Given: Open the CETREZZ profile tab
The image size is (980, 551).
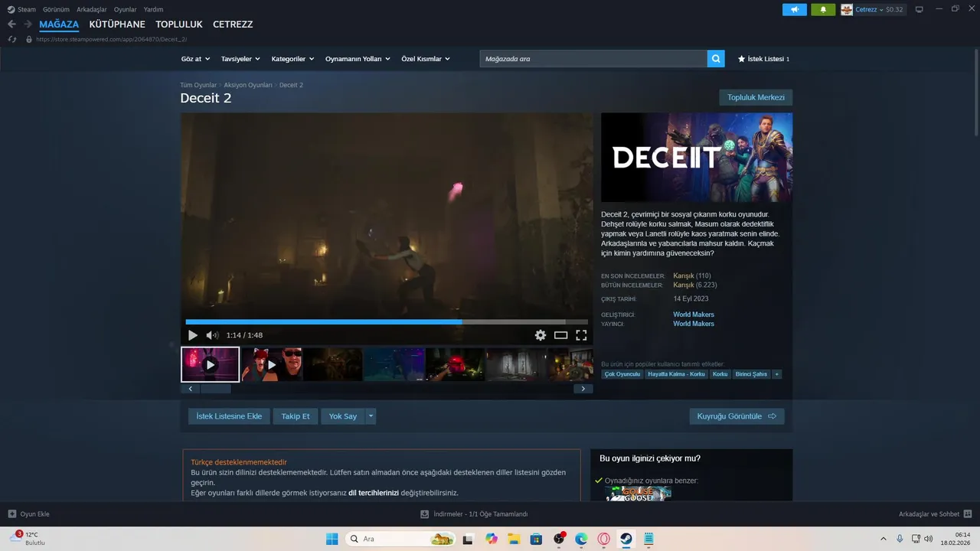Looking at the screenshot, I should click(x=233, y=24).
